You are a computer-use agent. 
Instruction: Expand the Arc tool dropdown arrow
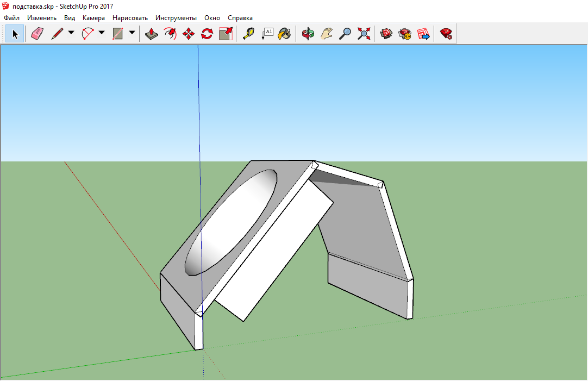click(x=102, y=33)
